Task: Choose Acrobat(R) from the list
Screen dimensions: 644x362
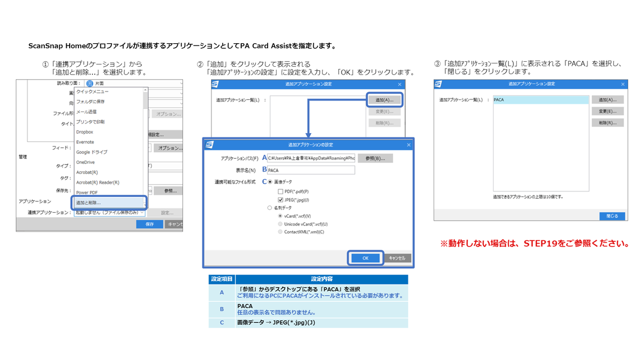Action: point(86,172)
